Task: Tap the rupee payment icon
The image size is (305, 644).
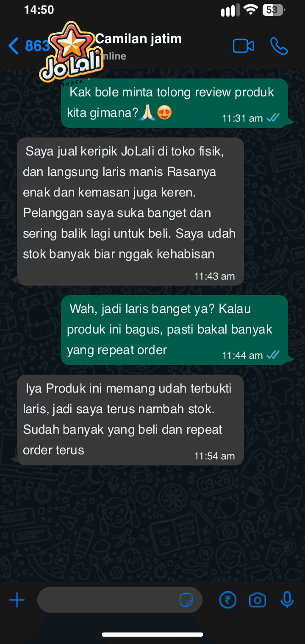Action: pos(227,600)
